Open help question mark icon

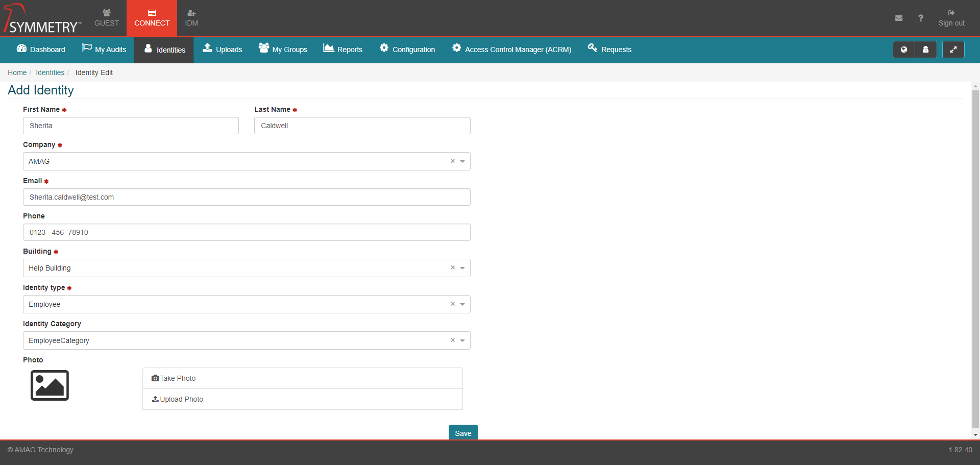(x=921, y=18)
